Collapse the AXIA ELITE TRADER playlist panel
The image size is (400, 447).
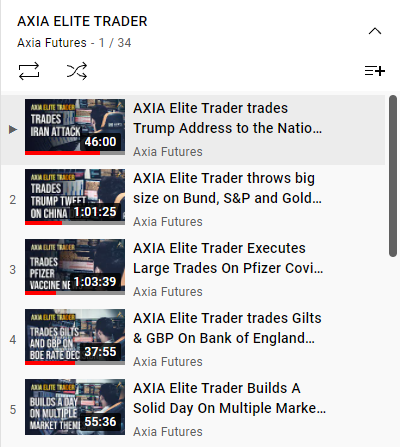(375, 31)
